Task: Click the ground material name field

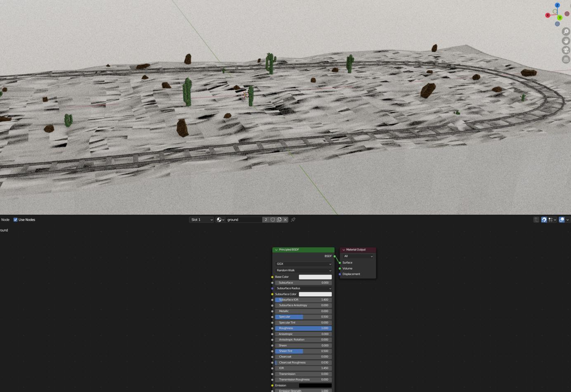Action: pos(244,220)
